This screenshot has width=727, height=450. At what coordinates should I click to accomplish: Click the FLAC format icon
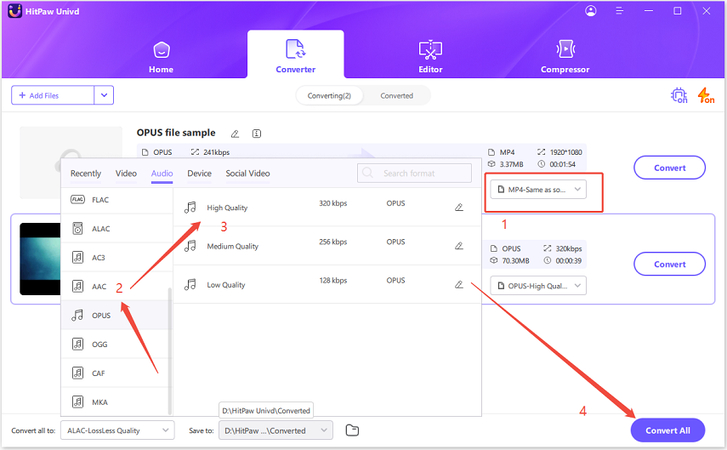[77, 200]
